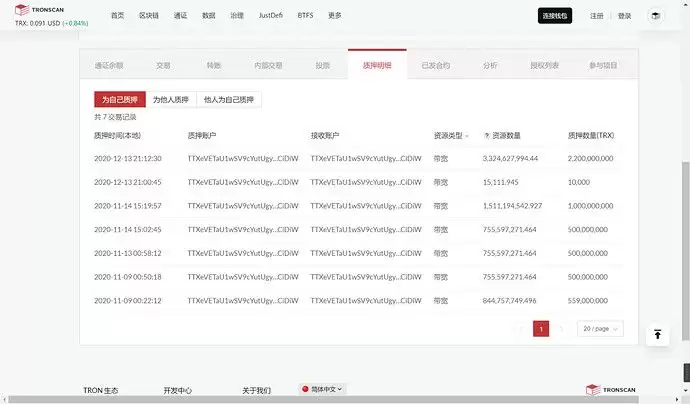Viewport: 690px width, 404px height.
Task: Click the 带宽 cell in 2020-11-13 00:58:12 row
Action: [x=440, y=253]
